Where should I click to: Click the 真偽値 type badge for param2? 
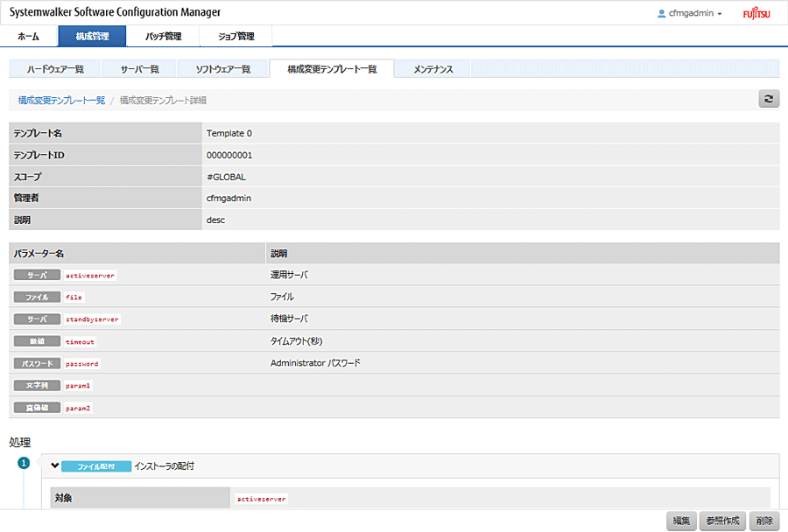[37, 408]
